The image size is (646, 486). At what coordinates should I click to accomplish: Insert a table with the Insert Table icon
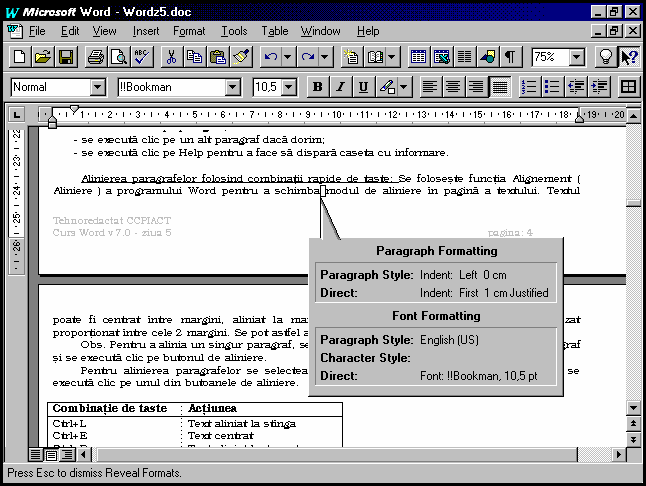coord(419,56)
